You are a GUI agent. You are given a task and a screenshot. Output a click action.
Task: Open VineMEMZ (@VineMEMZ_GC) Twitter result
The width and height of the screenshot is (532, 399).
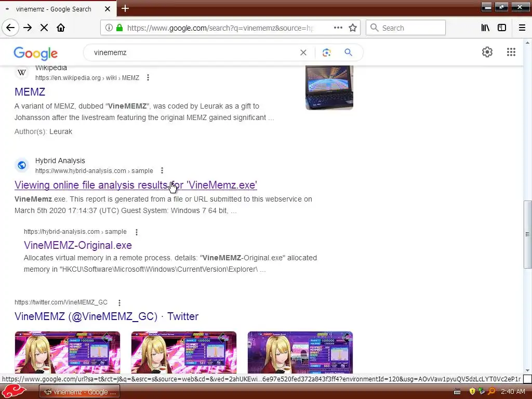pyautogui.click(x=107, y=316)
